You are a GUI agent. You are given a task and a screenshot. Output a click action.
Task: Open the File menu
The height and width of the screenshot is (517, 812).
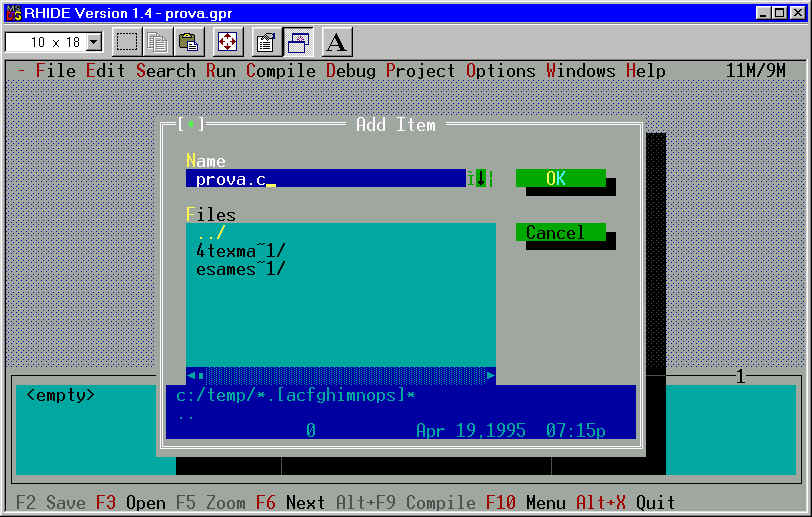pyautogui.click(x=55, y=71)
